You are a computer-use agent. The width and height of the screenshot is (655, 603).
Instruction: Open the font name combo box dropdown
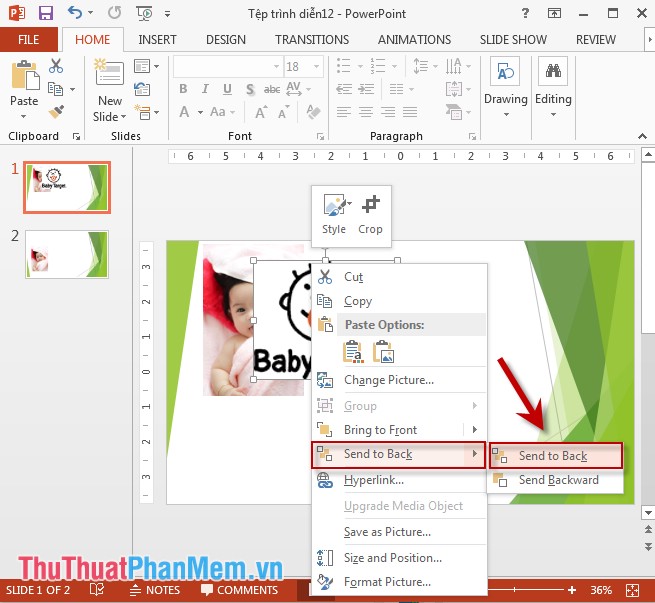coord(276,66)
